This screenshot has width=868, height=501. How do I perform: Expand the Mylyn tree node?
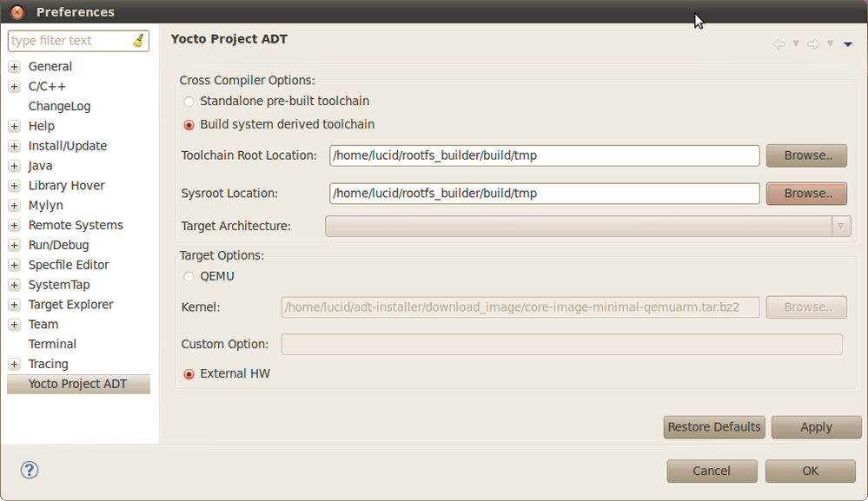pos(15,206)
